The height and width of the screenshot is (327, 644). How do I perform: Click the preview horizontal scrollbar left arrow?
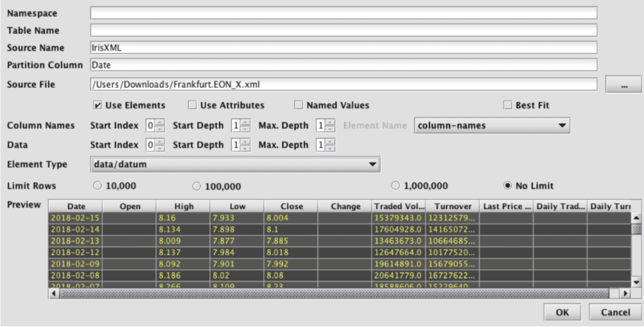[55, 293]
